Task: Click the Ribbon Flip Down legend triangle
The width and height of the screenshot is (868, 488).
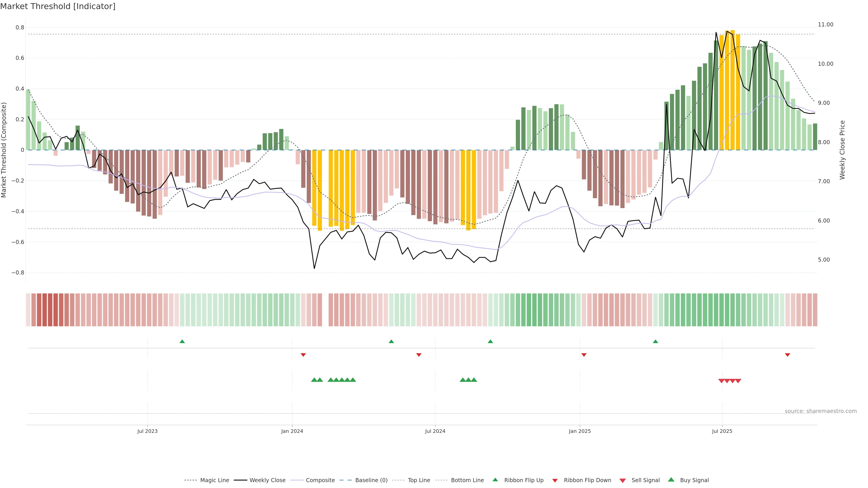Action: click(x=555, y=481)
